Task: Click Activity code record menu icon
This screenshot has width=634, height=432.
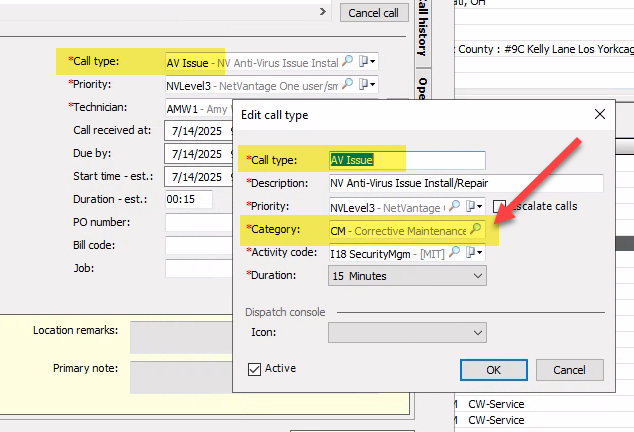Action: (x=472, y=253)
